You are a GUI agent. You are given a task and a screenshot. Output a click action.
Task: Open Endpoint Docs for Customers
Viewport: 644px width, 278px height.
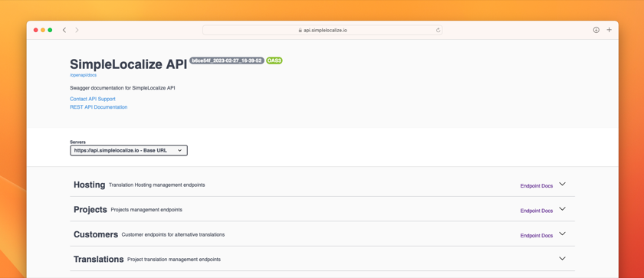[x=537, y=236]
